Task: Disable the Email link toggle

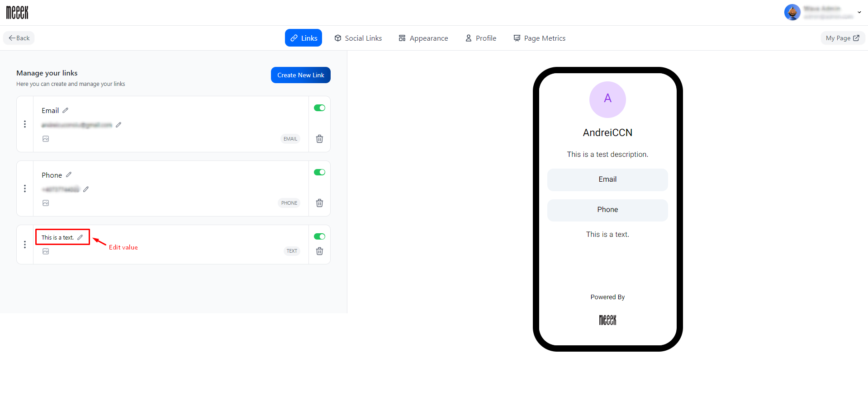Action: pos(319,108)
